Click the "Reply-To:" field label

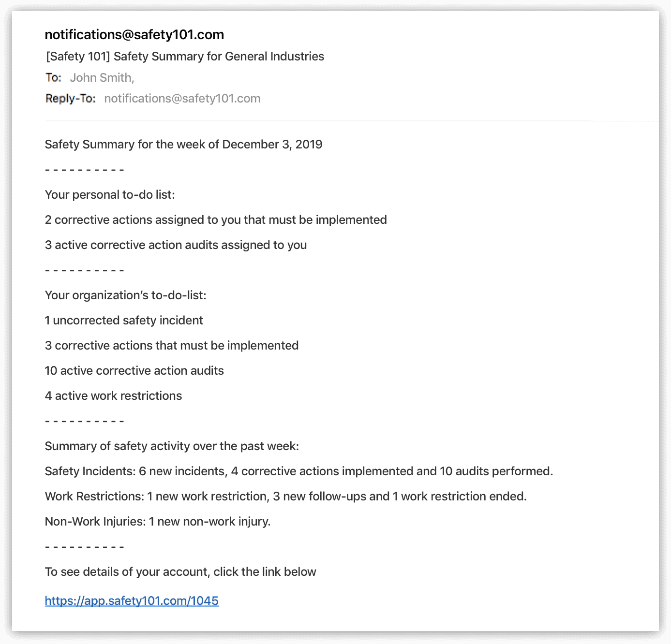[71, 99]
